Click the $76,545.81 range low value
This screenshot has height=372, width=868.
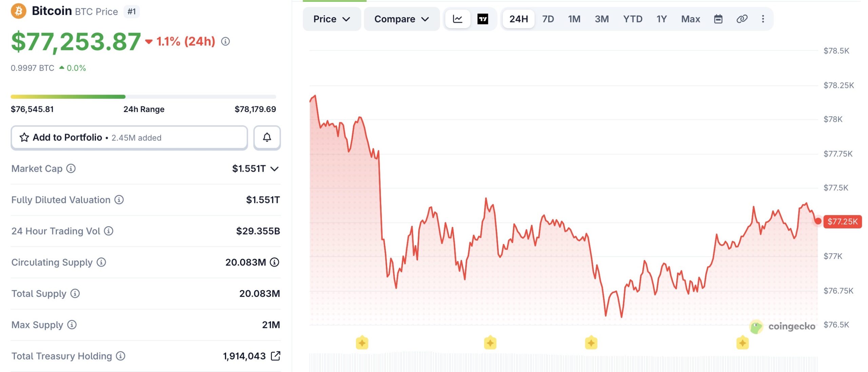pyautogui.click(x=32, y=109)
